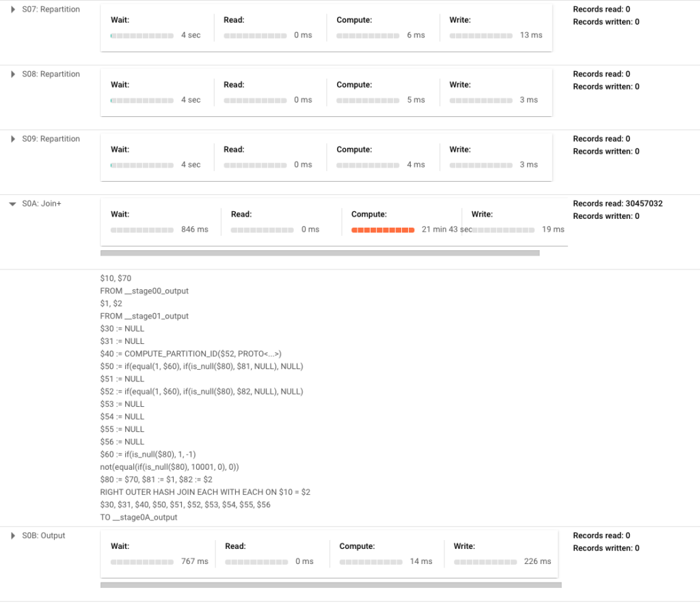This screenshot has width=700, height=603.
Task: Expand the S07: Repartition stage
Action: 12,9
